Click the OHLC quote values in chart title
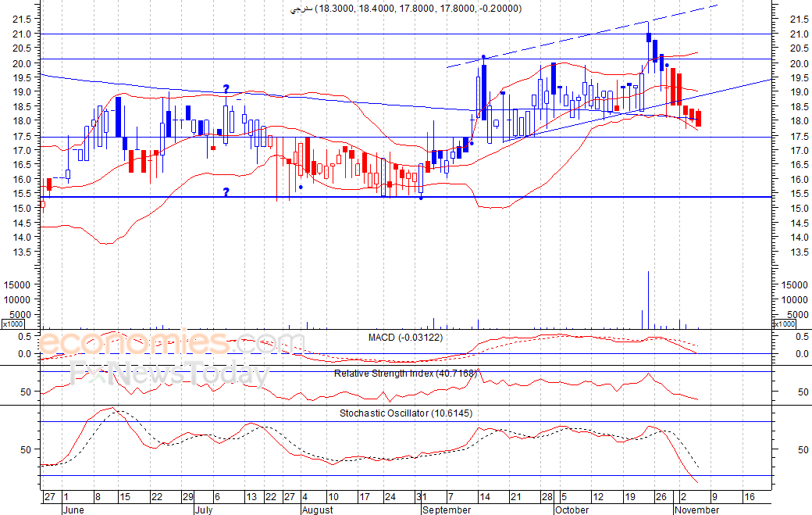This screenshot has height=515, width=812. point(418,9)
